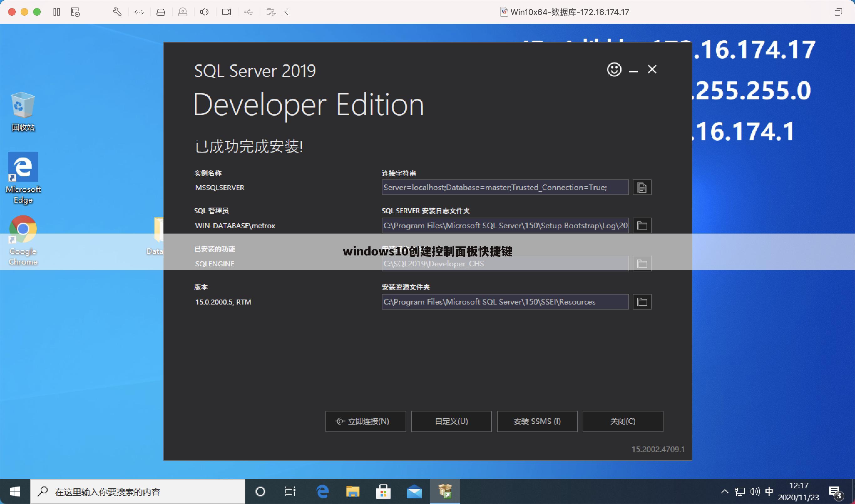Open the clock showing 12:17 2020/11/23
The width and height of the screenshot is (855, 504).
(798, 492)
